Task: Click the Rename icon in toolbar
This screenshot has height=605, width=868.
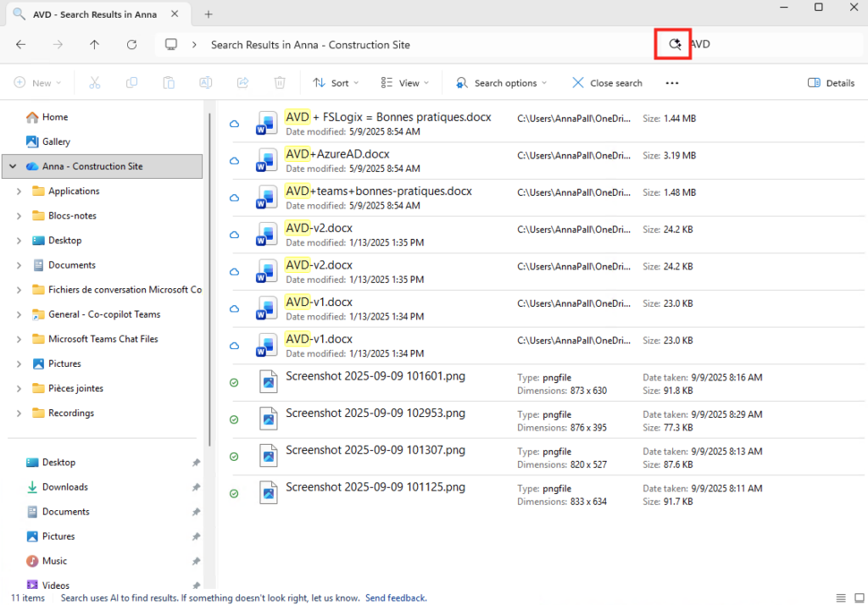Action: pos(205,83)
